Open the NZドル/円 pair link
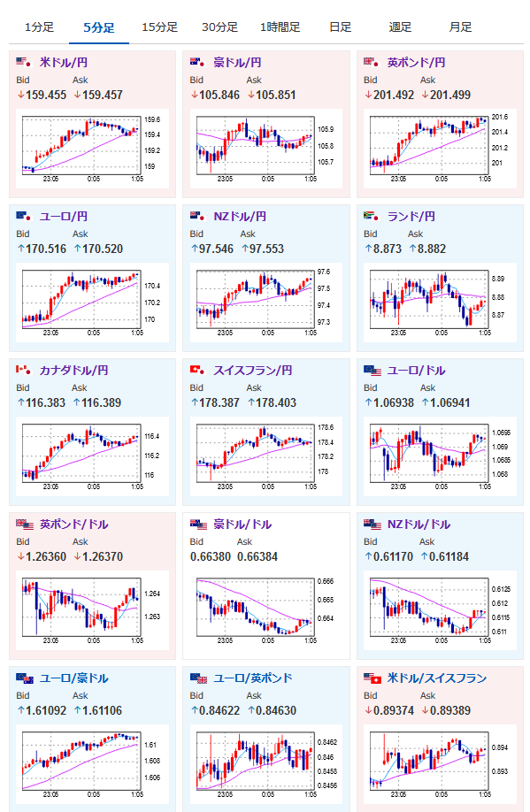 click(240, 217)
